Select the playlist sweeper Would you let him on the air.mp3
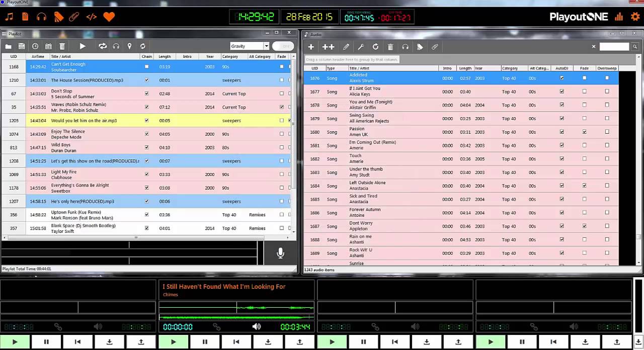This screenshot has width=644, height=350. [x=146, y=121]
